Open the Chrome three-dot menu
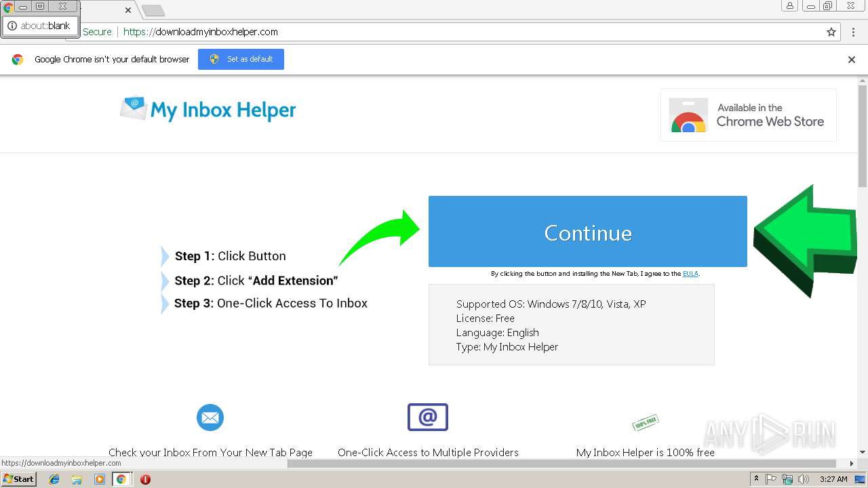Image resolution: width=868 pixels, height=488 pixels. click(x=852, y=32)
